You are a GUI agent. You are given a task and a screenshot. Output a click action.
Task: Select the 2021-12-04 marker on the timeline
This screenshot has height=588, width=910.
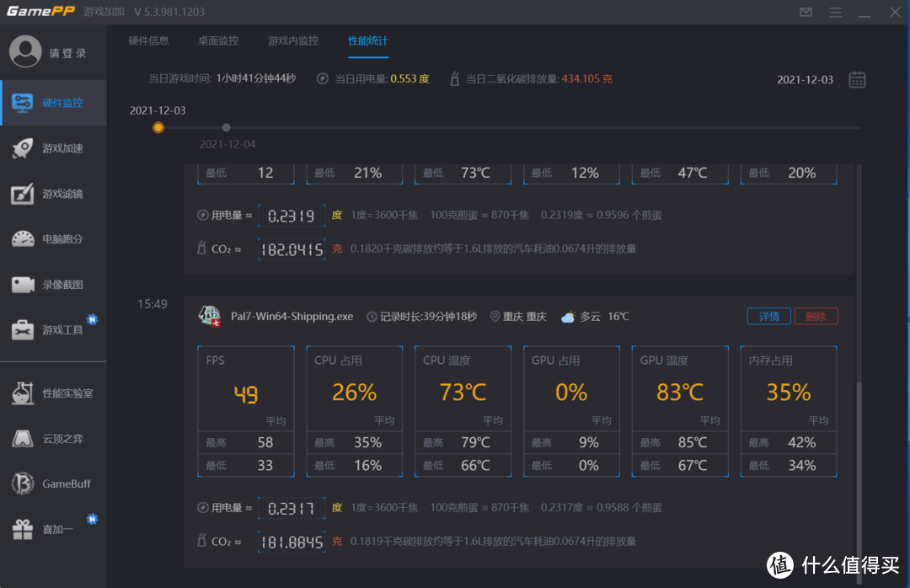226,127
